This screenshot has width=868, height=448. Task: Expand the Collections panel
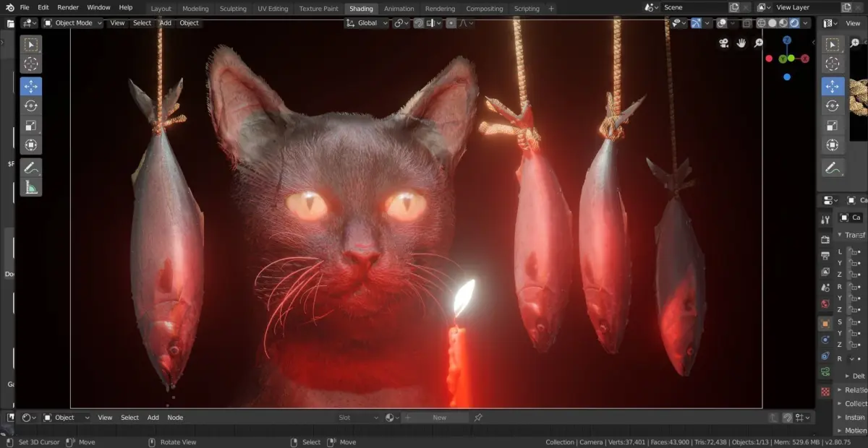click(852, 404)
